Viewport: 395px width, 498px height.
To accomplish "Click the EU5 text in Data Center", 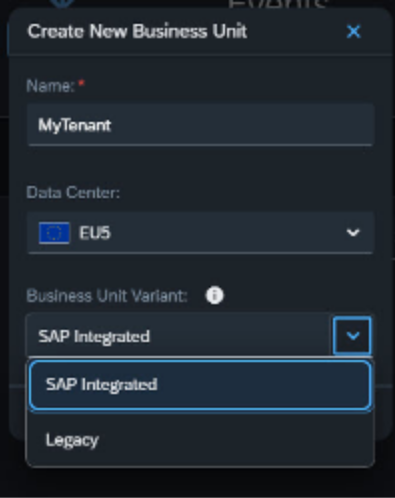I will [95, 233].
